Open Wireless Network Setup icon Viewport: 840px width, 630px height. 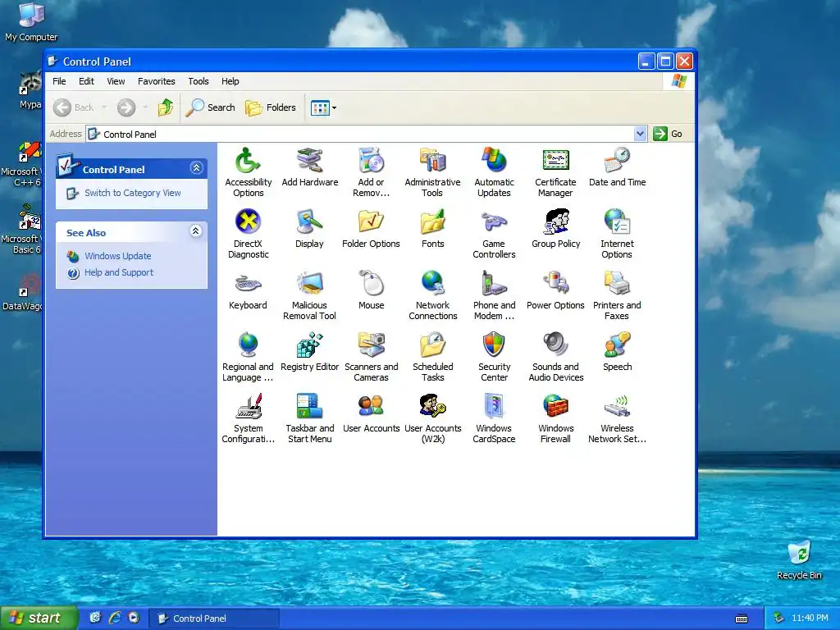(x=617, y=406)
